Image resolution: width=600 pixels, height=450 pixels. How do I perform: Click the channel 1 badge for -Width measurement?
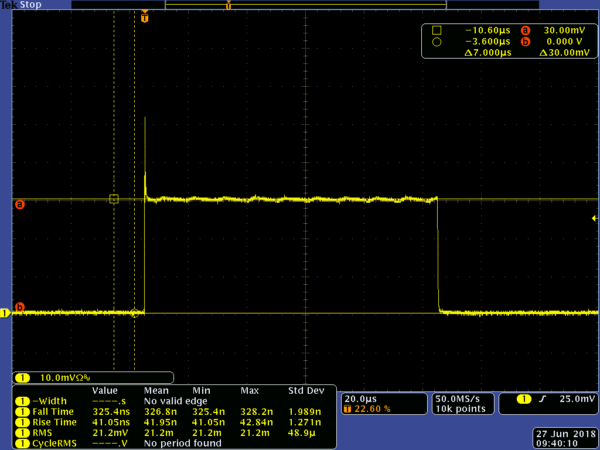click(x=22, y=401)
